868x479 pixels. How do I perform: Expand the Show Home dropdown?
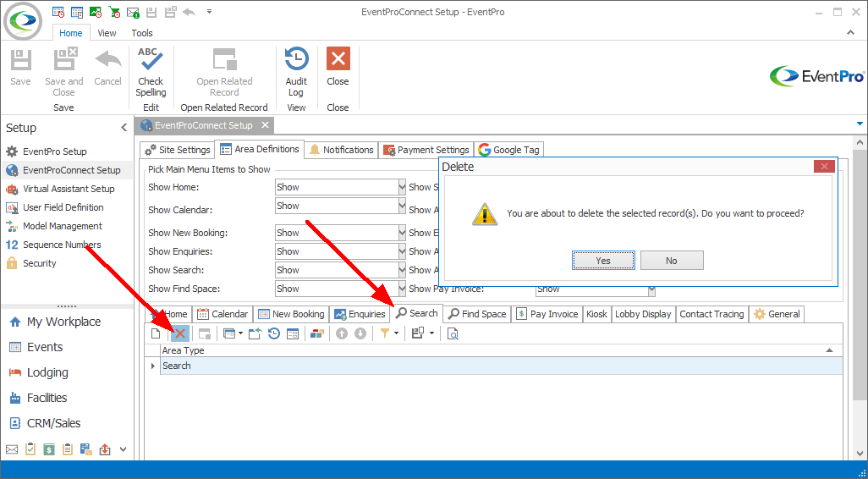point(403,187)
